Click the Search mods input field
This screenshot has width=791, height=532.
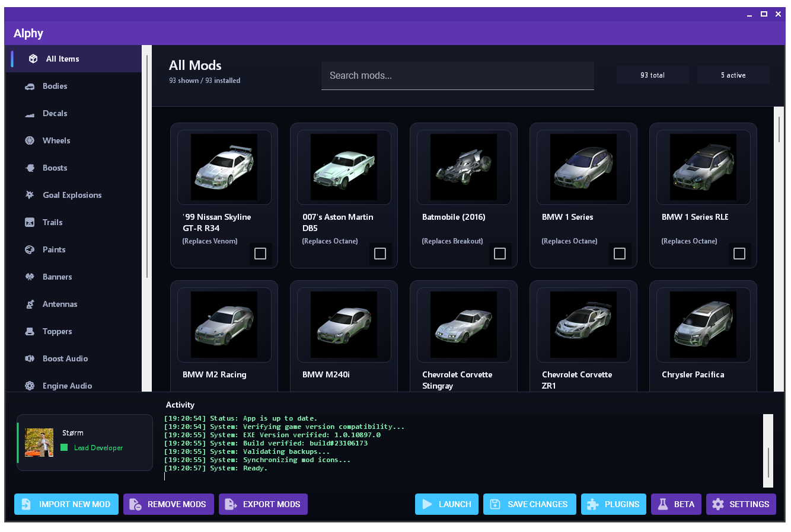(x=458, y=76)
